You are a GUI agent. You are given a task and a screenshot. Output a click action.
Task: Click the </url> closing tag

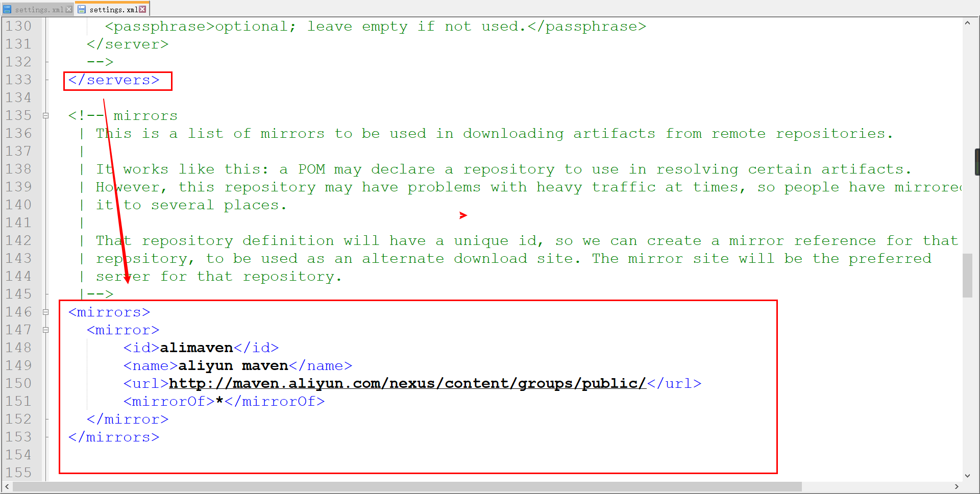point(674,383)
